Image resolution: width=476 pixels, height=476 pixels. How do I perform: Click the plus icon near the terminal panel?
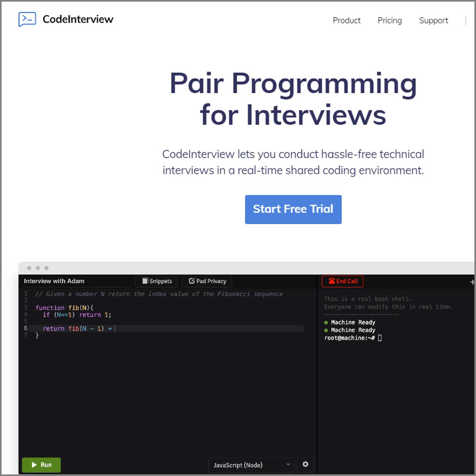[x=472, y=282]
